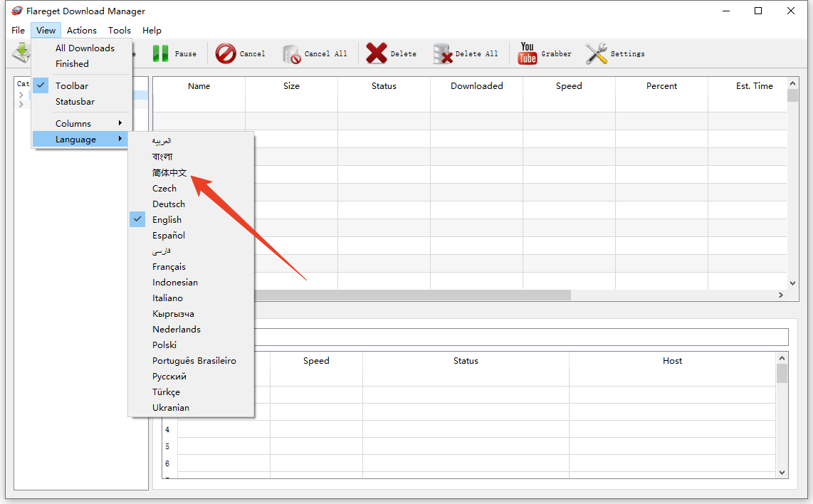Expand the top category tree node

[x=21, y=95]
